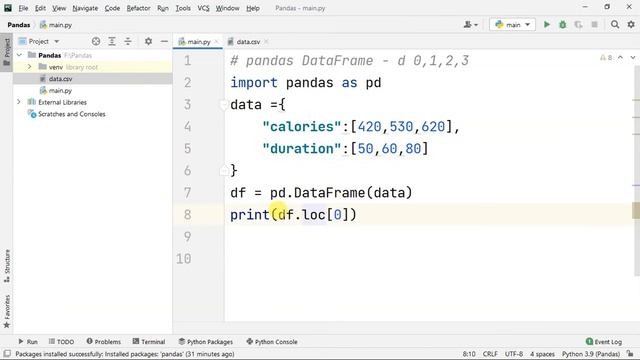Select data.csv in project tree
The width and height of the screenshot is (640, 360).
coord(60,79)
